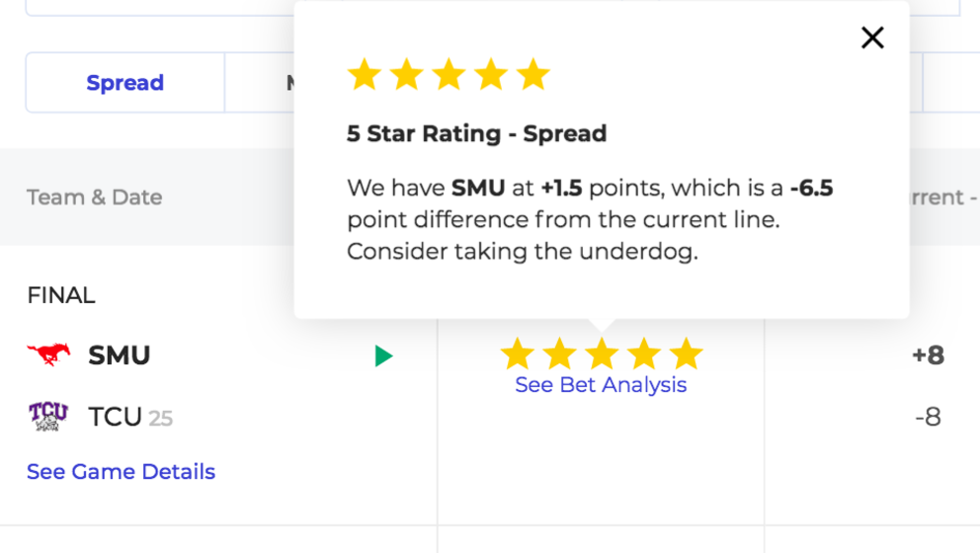Click the SMU team name
The image size is (980, 553).
click(120, 355)
